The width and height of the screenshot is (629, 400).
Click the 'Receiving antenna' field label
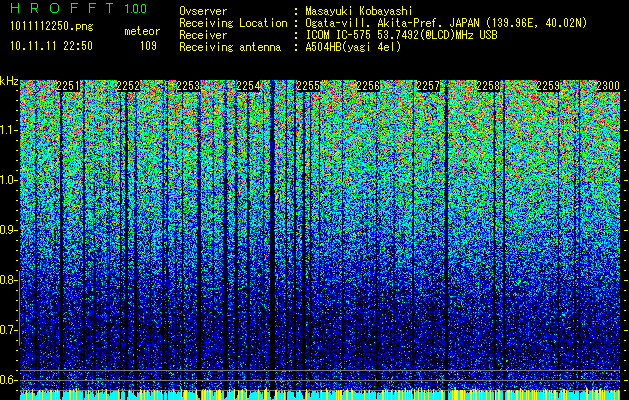coord(230,47)
